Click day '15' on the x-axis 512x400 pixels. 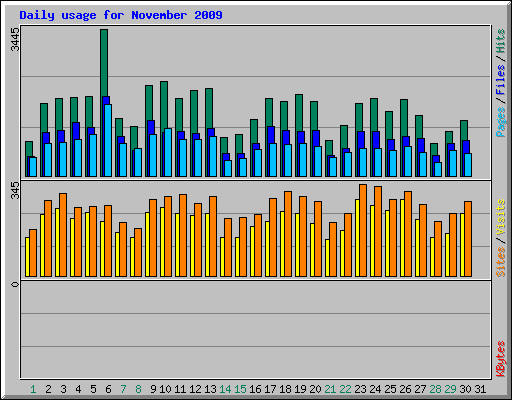[240, 389]
